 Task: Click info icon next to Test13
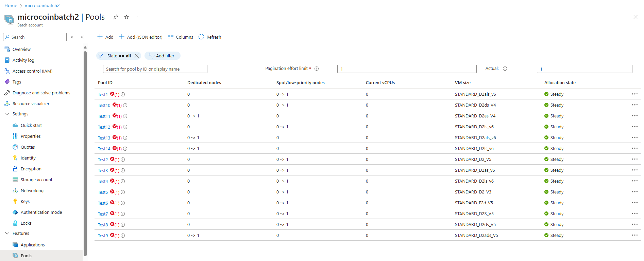tap(125, 138)
